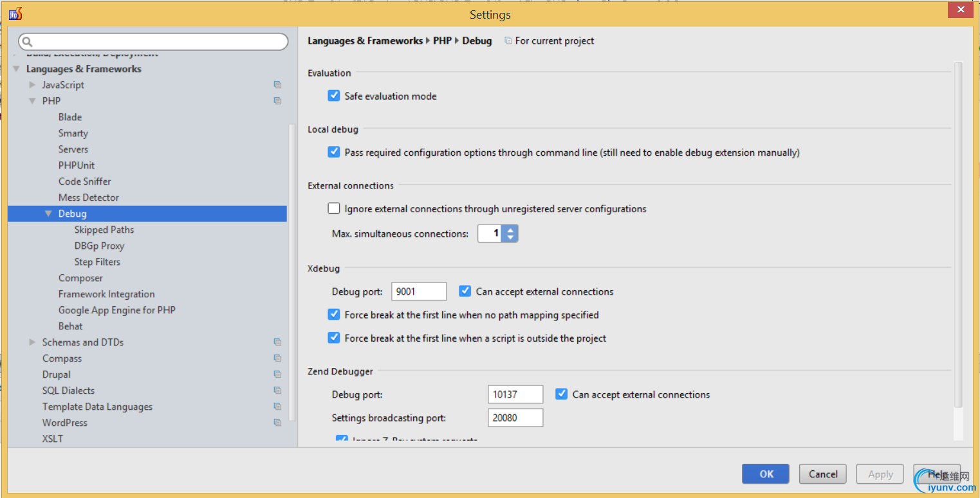Viewport: 980px width, 498px height.
Task: Select SQL Dialects settings item
Action: coord(68,391)
